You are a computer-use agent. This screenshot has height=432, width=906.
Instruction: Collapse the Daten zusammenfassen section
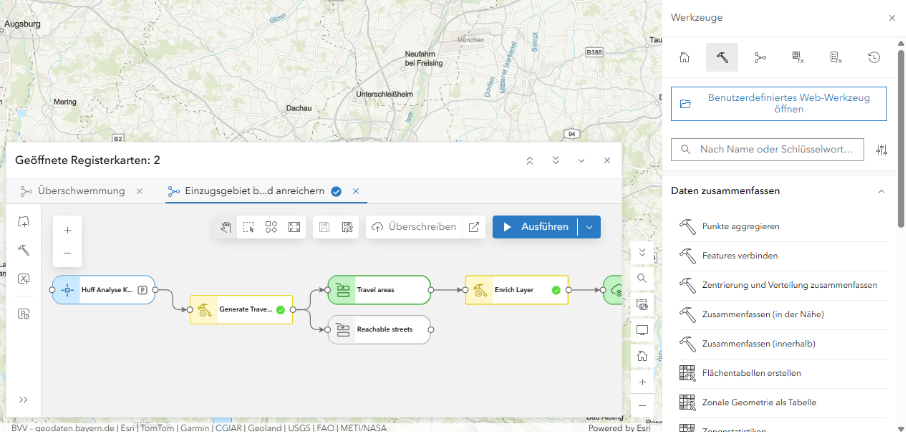[x=881, y=191]
